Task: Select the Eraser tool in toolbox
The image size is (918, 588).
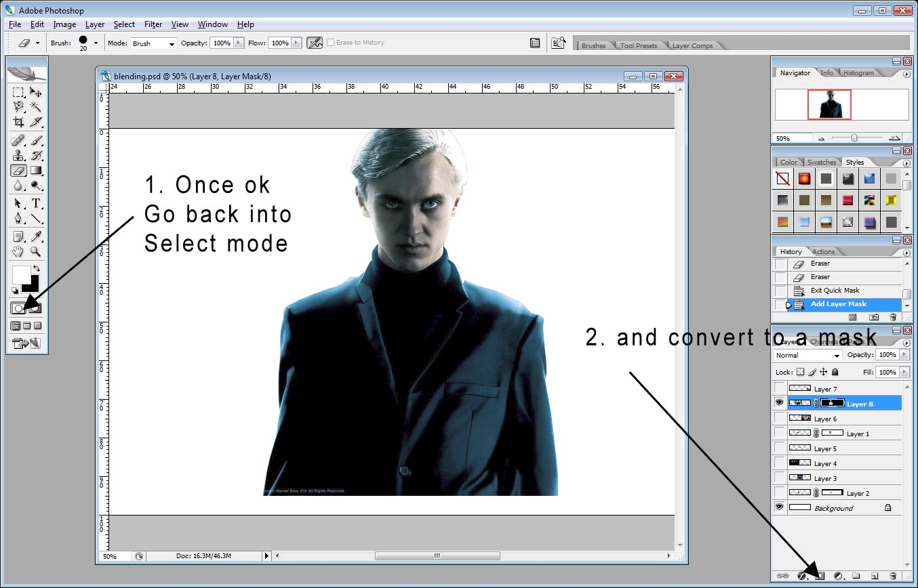Action: click(18, 171)
